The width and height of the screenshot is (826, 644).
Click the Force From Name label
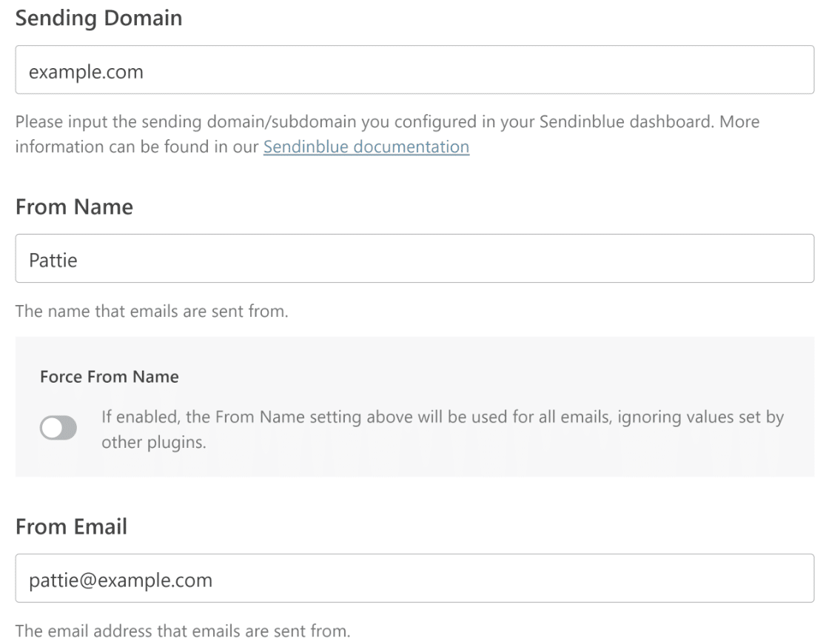pos(110,377)
